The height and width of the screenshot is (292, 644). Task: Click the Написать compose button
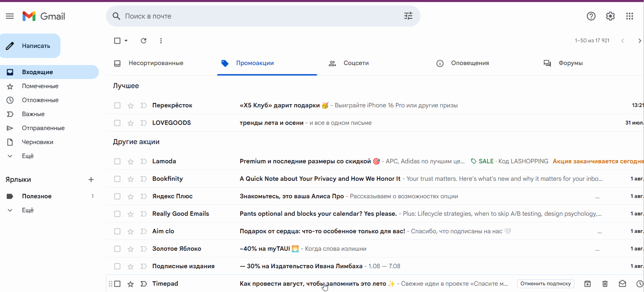point(30,46)
